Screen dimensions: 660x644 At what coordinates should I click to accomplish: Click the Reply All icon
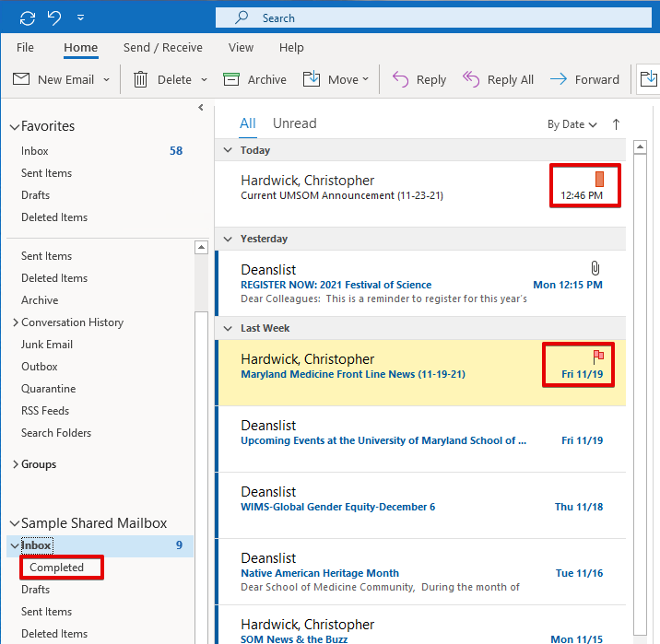coord(471,79)
